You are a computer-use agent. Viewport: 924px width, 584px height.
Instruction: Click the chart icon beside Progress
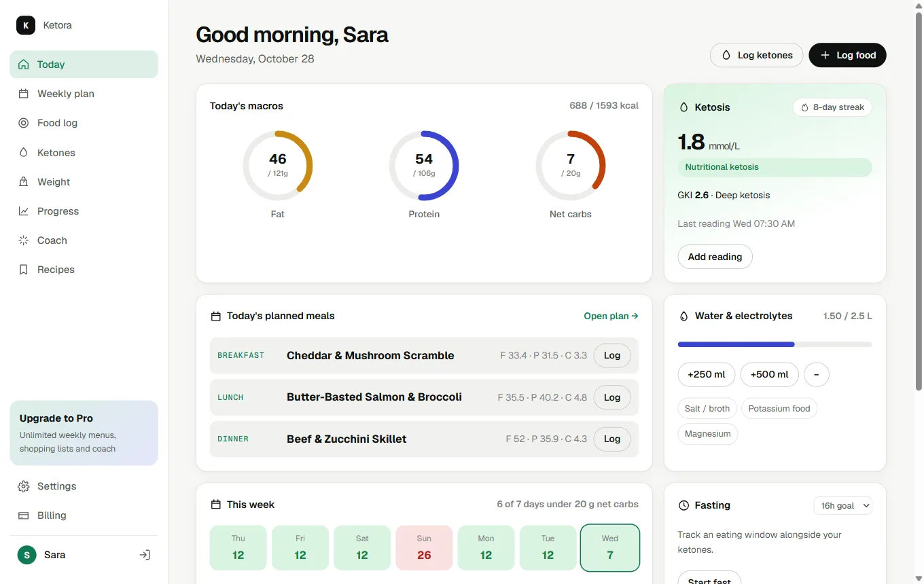tap(24, 211)
